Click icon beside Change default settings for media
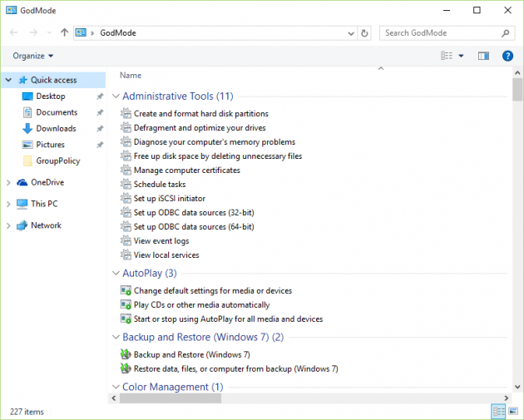 point(126,290)
